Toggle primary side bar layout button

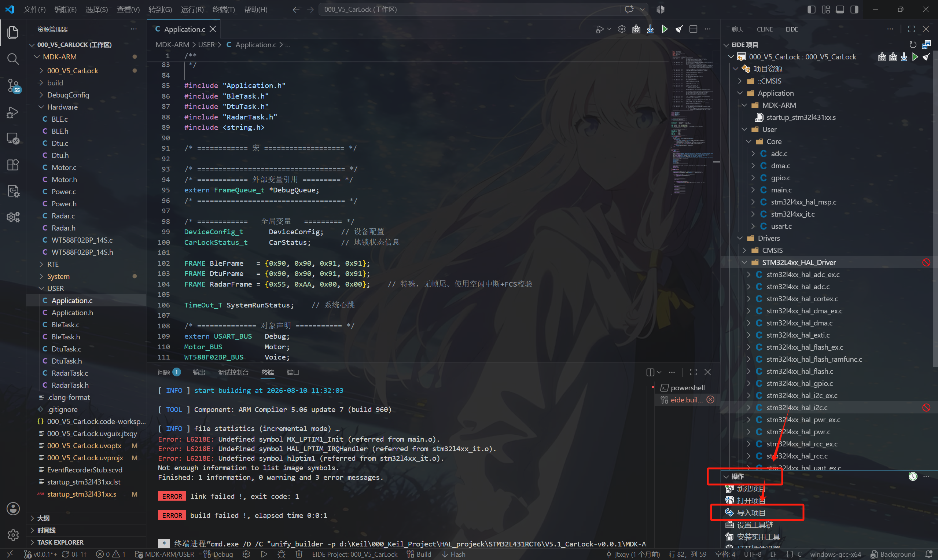811,10
